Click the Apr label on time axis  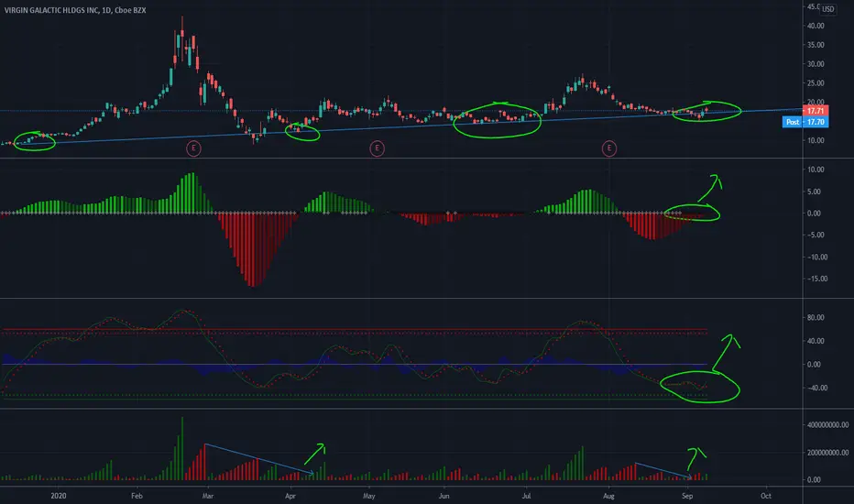pos(290,496)
